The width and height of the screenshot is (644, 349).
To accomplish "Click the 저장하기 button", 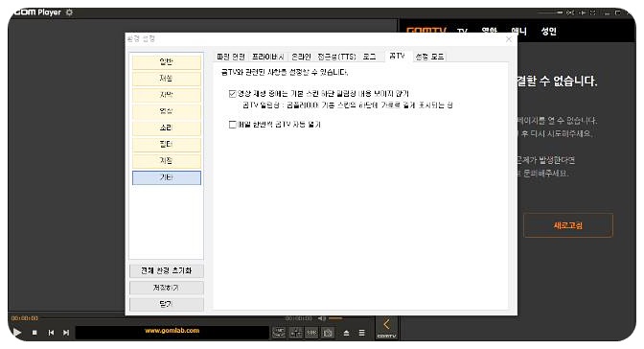I will tap(167, 288).
